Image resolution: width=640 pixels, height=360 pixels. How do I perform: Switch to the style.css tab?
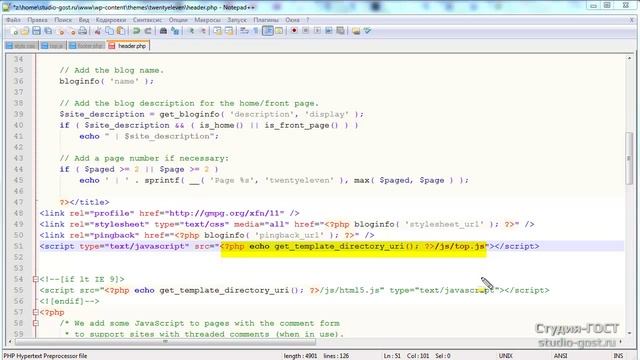pyautogui.click(x=21, y=46)
